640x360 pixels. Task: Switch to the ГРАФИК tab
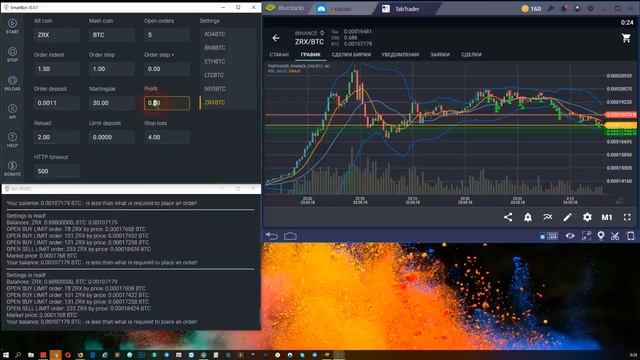[x=311, y=54]
